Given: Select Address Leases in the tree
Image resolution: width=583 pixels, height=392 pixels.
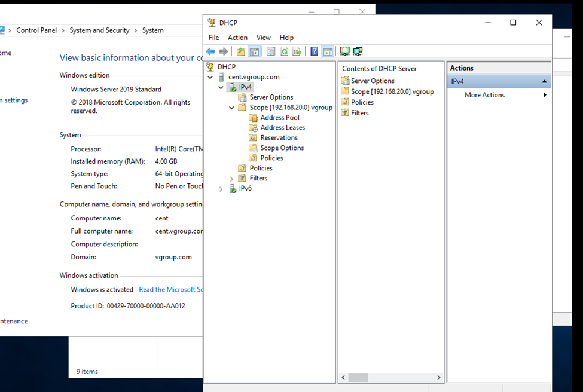Looking at the screenshot, I should click(282, 128).
